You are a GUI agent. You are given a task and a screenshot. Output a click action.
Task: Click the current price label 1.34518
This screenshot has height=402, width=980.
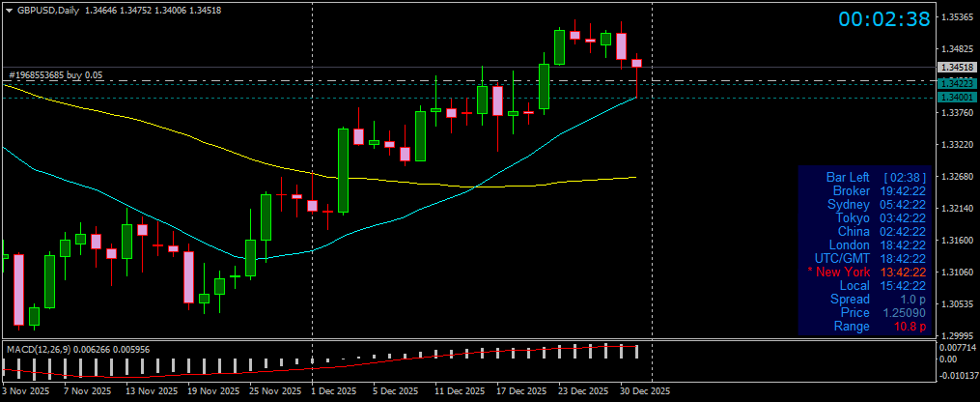tap(956, 67)
